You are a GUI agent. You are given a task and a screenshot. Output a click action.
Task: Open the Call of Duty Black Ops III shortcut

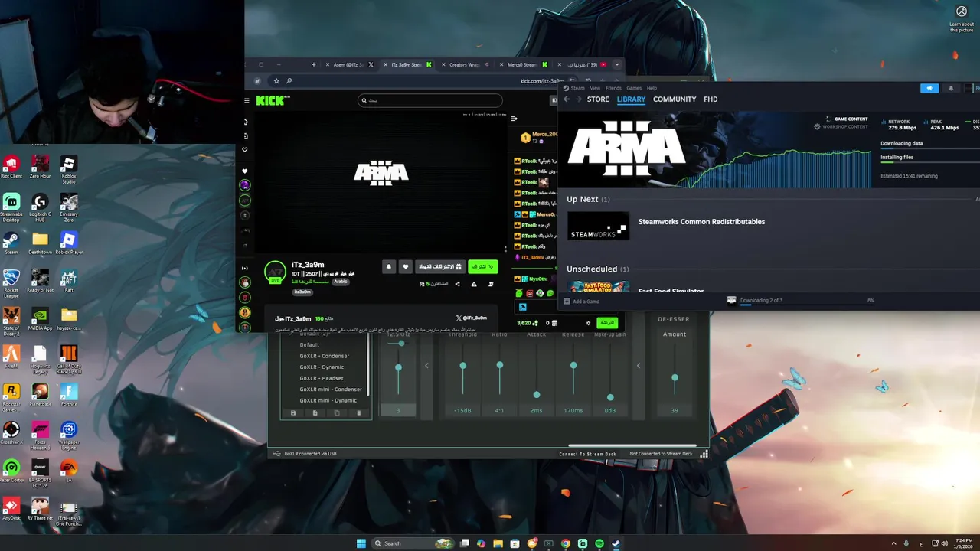click(x=69, y=359)
